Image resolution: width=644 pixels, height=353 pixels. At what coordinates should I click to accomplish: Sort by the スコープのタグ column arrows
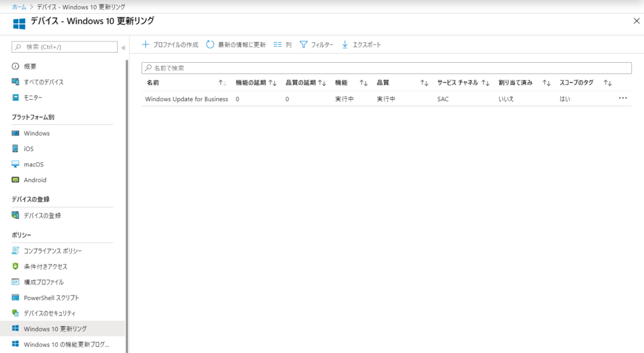pos(608,83)
